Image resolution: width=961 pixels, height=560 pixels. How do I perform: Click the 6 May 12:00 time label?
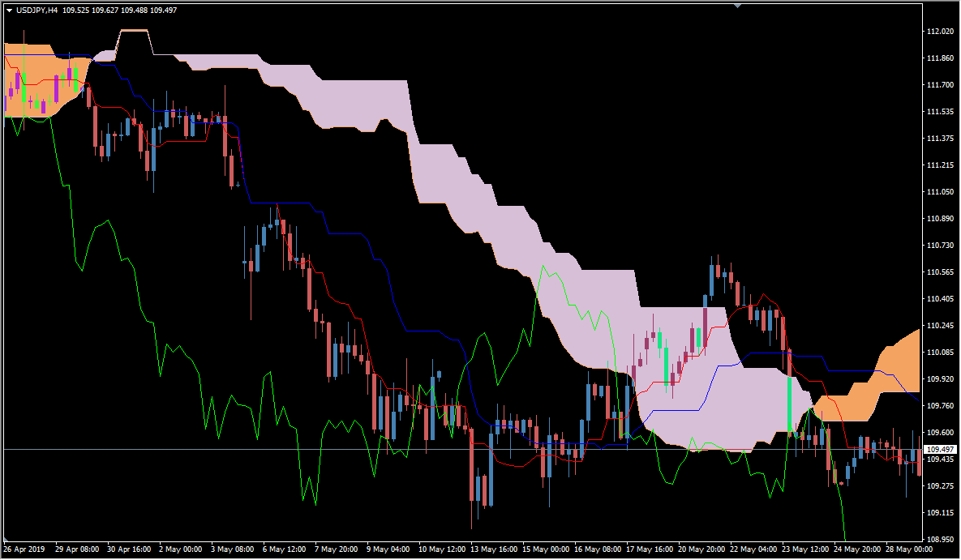tap(285, 549)
